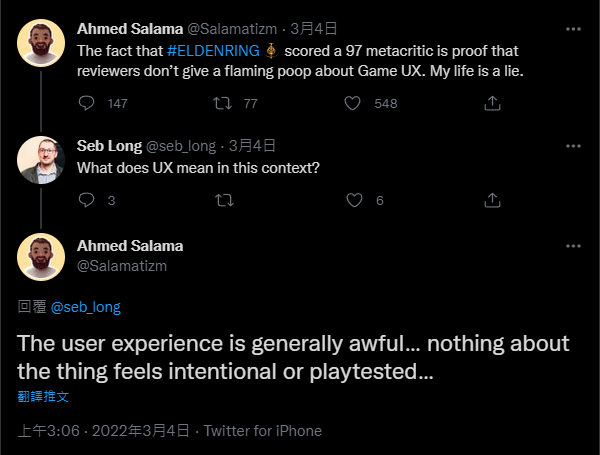
Task: Open the @seb_long mention link
Action: [x=85, y=307]
